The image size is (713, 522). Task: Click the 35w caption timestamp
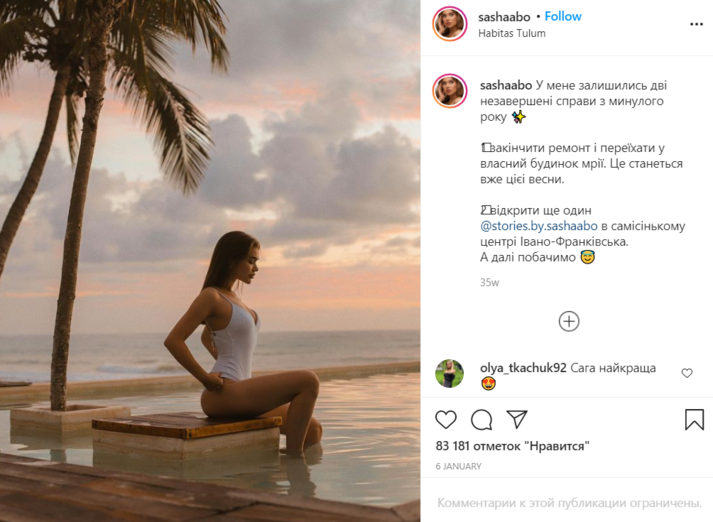pyautogui.click(x=489, y=283)
